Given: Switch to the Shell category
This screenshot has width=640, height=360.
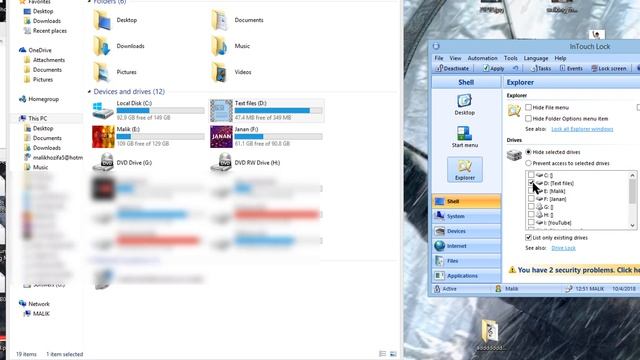Looking at the screenshot, I should [x=467, y=201].
